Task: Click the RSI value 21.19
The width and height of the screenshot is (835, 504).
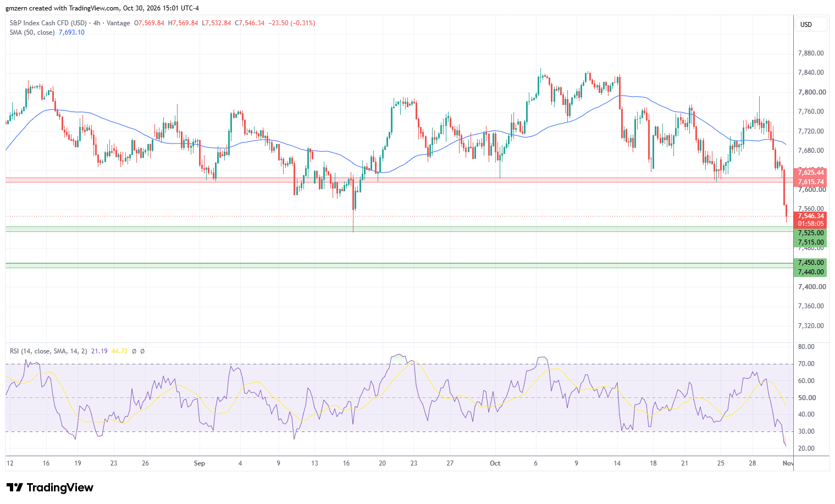Action: pyautogui.click(x=99, y=351)
